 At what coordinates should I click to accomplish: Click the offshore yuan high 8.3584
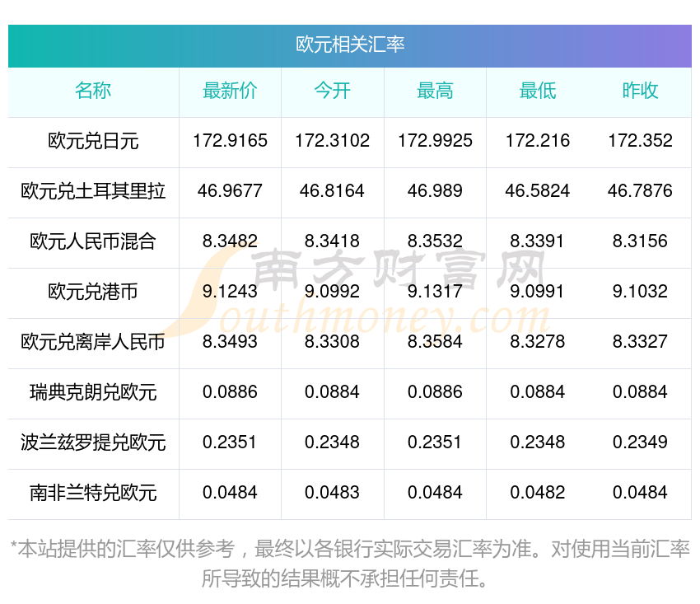[x=435, y=342]
